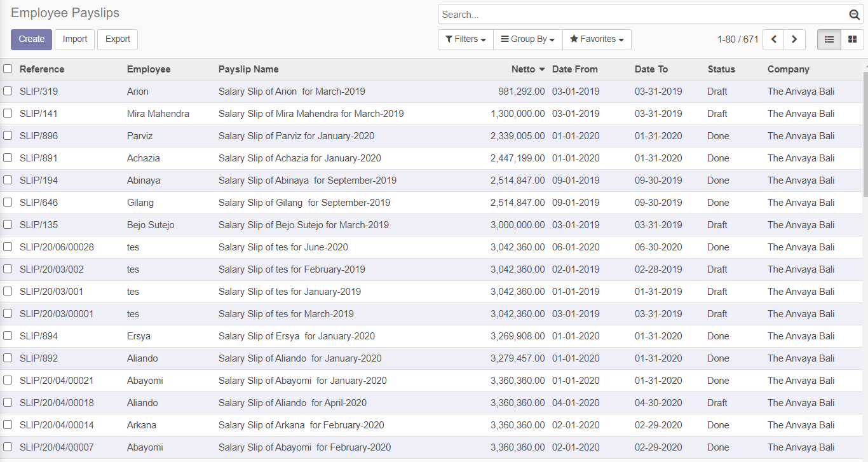Click the Export button
The image size is (868, 462).
pyautogui.click(x=118, y=39)
